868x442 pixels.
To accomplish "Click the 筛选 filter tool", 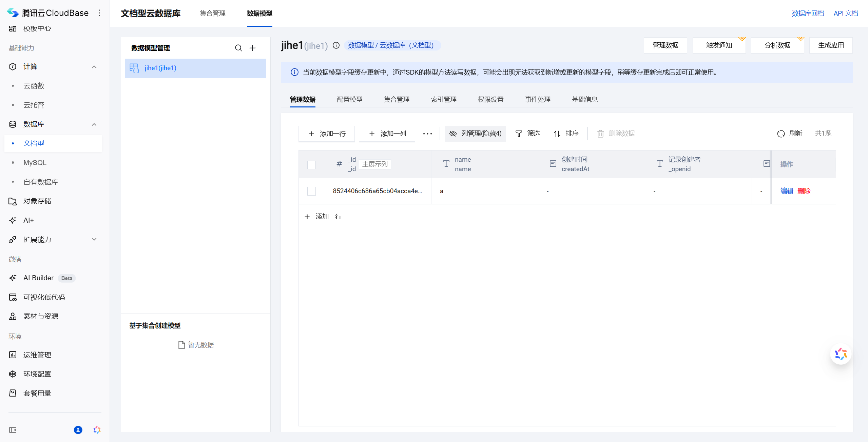I will coord(527,134).
